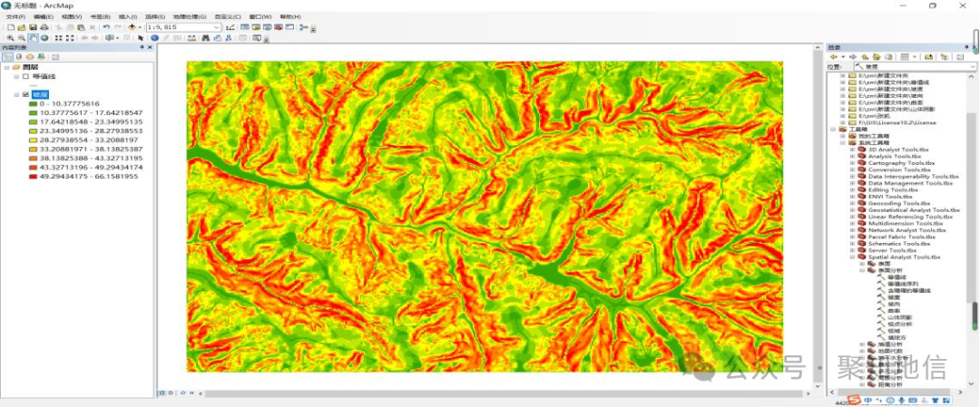Screen dimensions: 980x407
Task: Activate the Identify info tool
Action: click(154, 38)
